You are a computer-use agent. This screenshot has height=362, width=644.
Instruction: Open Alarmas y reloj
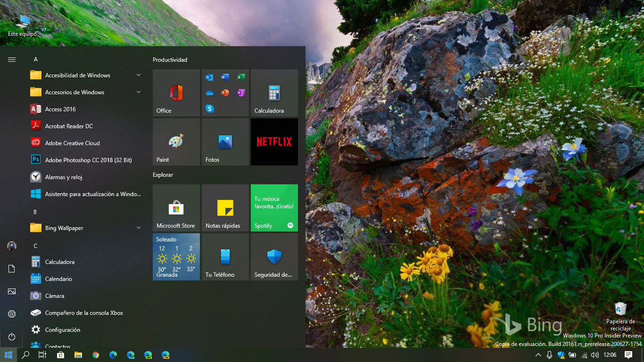66,177
